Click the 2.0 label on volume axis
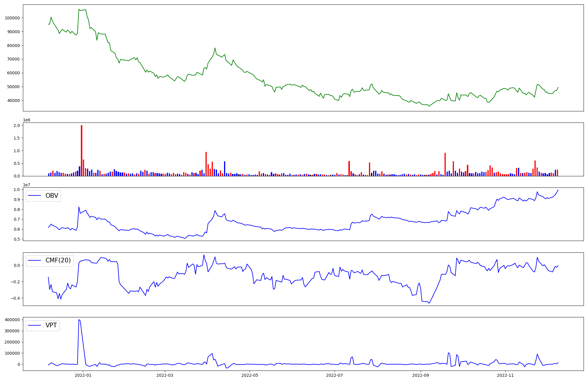 click(x=17, y=125)
